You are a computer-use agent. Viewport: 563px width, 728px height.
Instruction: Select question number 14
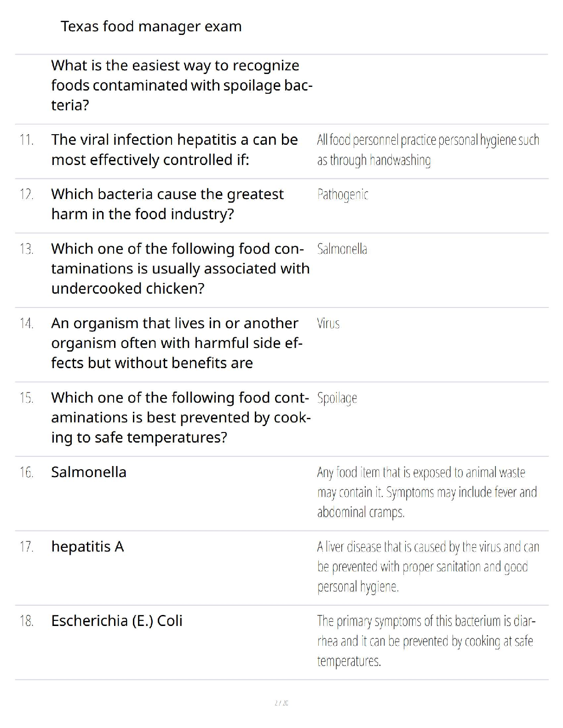coord(27,324)
